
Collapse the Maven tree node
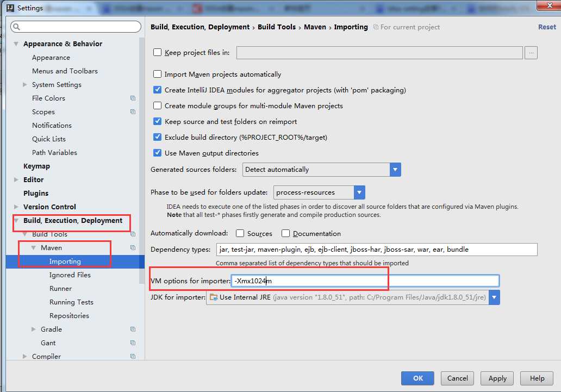[33, 248]
